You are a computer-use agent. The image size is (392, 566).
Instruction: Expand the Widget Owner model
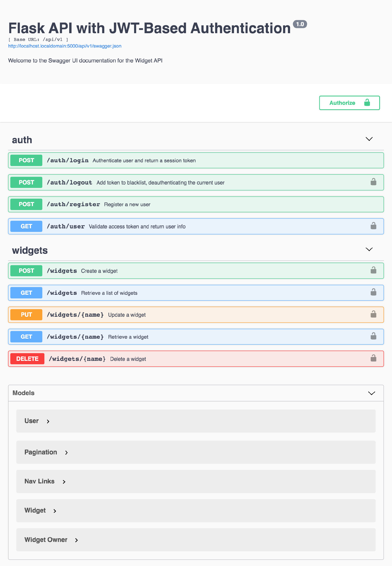coord(76,540)
